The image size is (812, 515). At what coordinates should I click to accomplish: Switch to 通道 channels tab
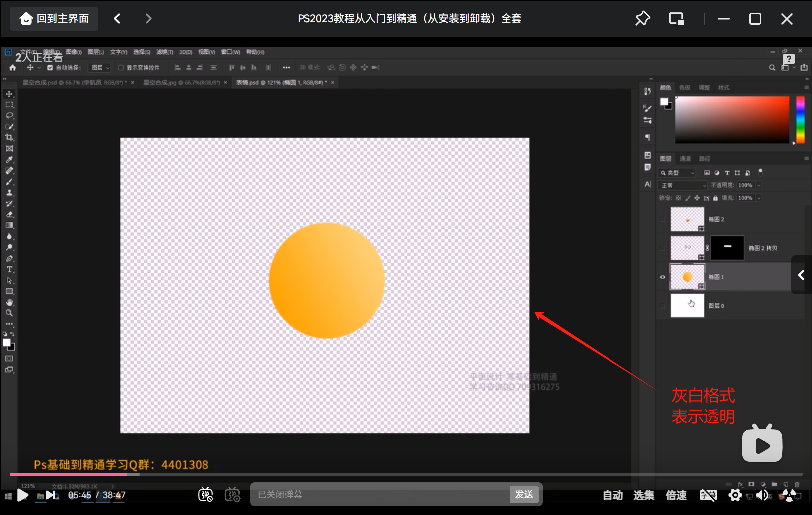(685, 159)
